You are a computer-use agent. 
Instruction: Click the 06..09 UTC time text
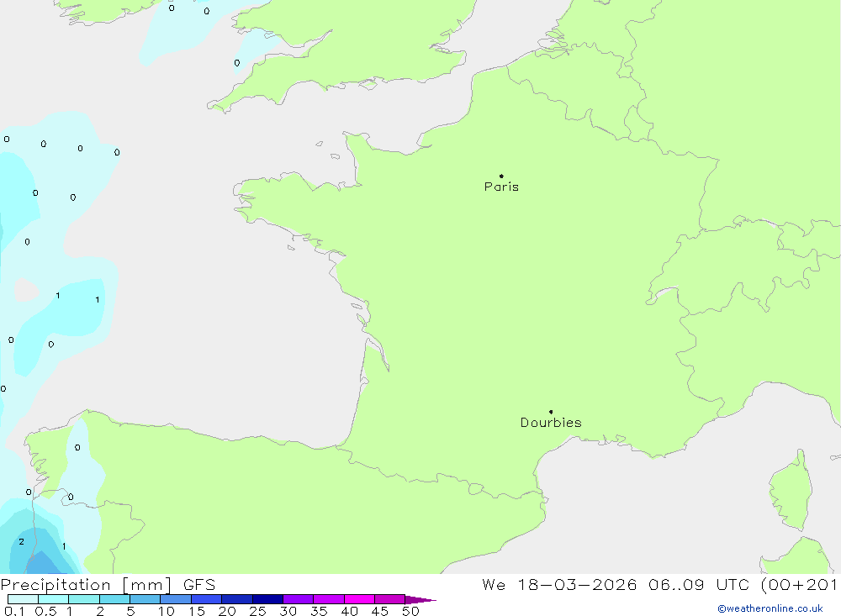[699, 584]
